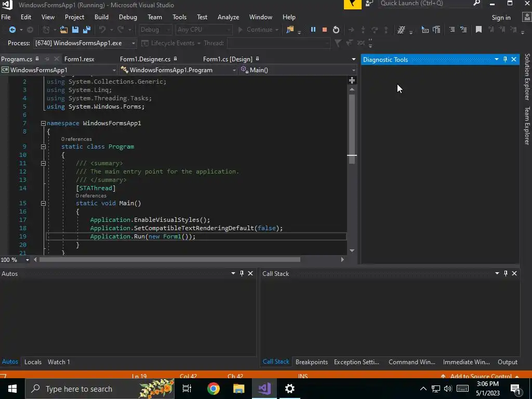Open the zoom percentage dropdown

27,260
